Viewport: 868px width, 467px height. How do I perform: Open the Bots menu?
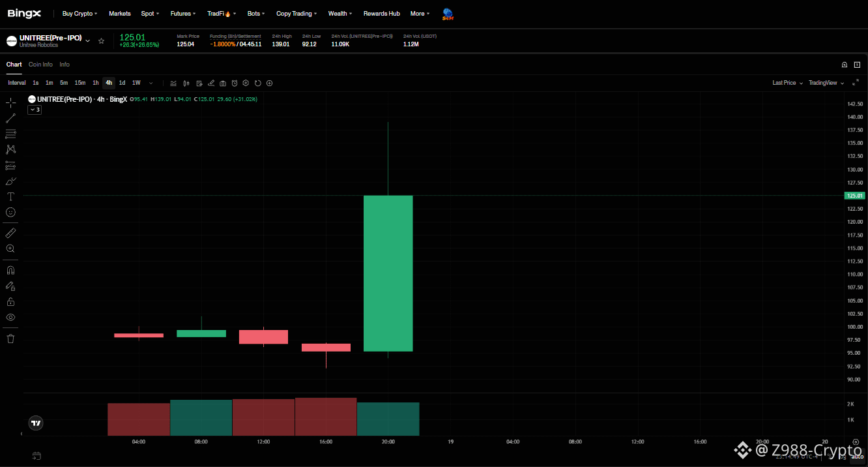pos(256,13)
